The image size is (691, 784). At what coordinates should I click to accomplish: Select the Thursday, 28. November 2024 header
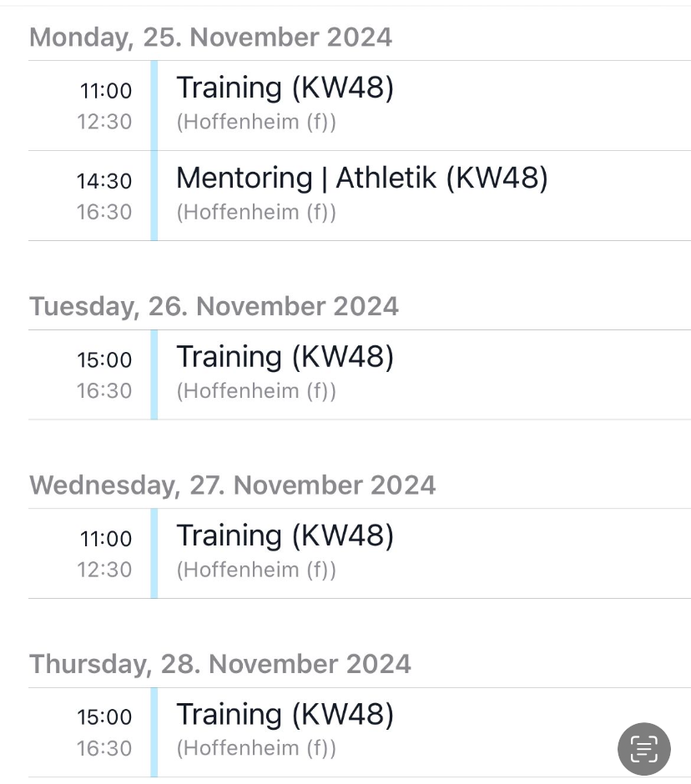[220, 664]
